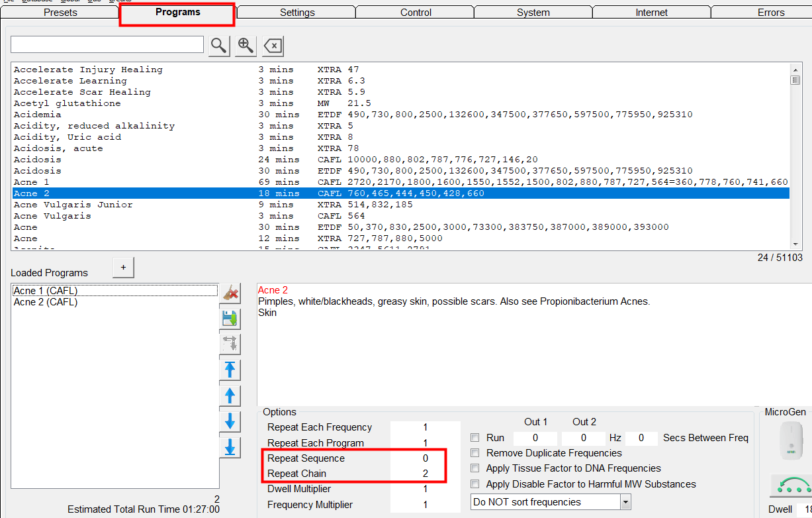
Task: Open the Control tab
Action: [x=416, y=13]
